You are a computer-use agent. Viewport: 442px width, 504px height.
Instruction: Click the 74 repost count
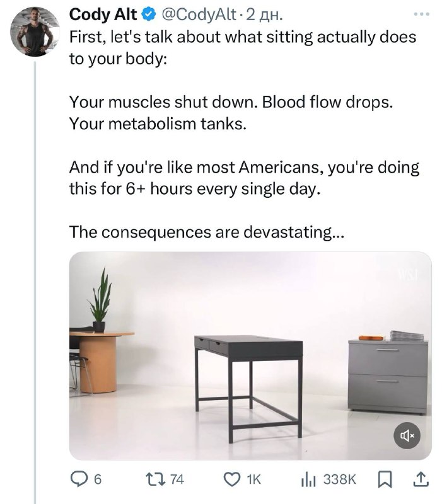coord(177,479)
